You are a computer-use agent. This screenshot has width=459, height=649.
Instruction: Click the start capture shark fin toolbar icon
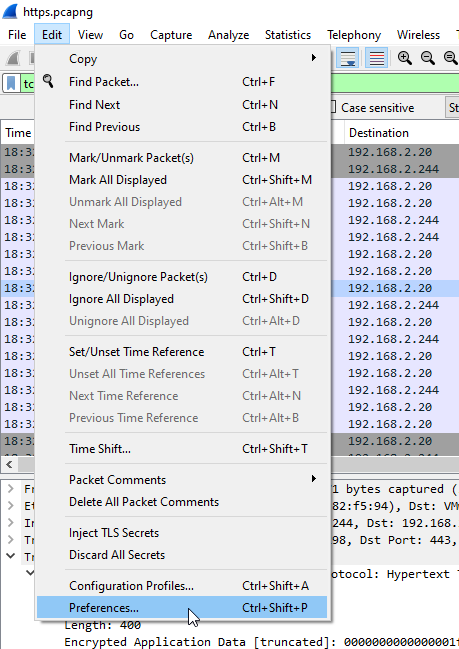[13, 58]
